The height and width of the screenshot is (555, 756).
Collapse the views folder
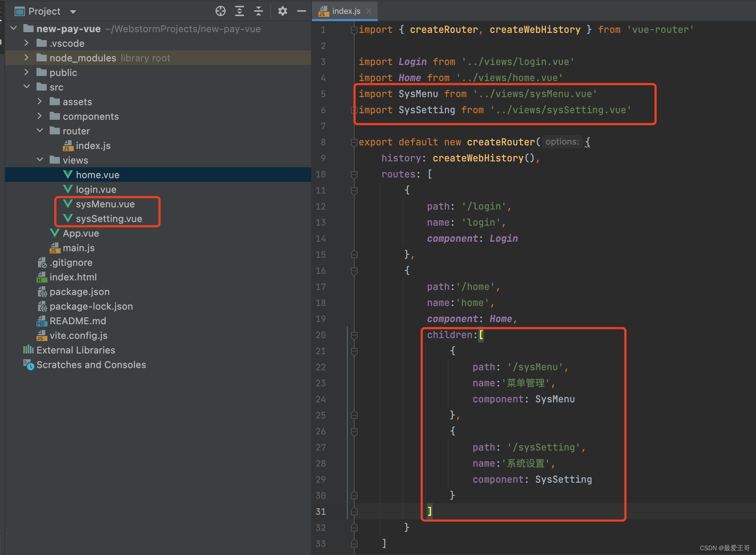(40, 160)
